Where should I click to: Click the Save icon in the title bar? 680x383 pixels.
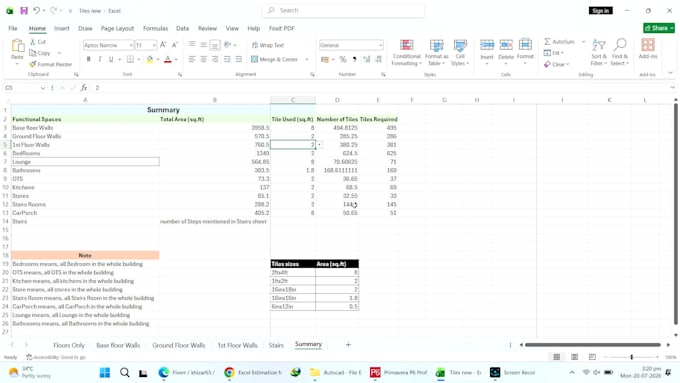coord(24,10)
